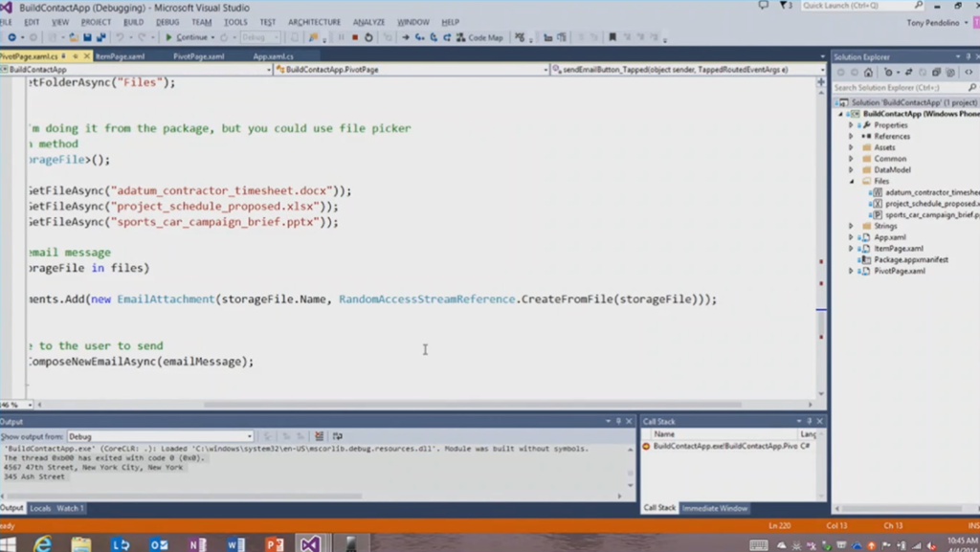
Task: Click the Step Over icon
Action: click(x=434, y=37)
